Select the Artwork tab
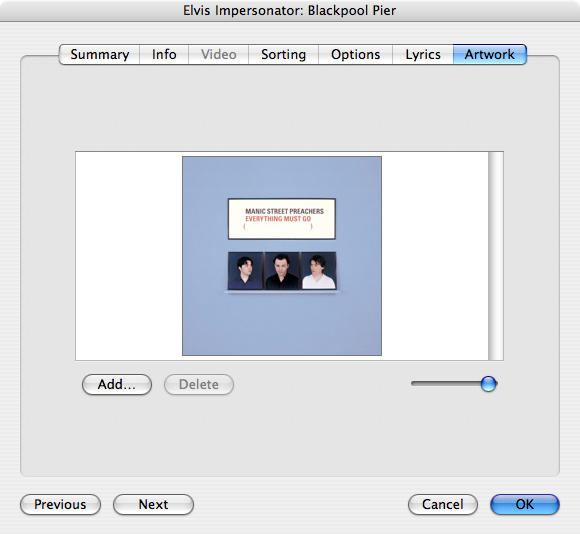This screenshot has width=580, height=534. 489,54
